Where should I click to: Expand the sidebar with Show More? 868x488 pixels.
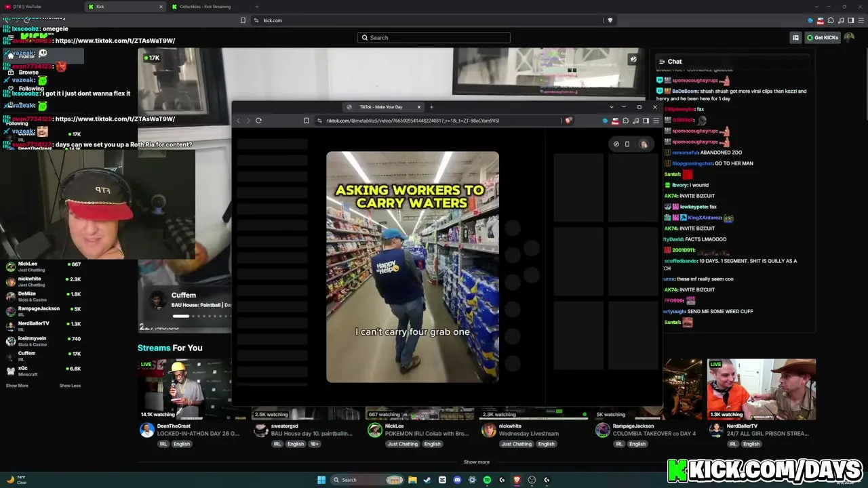point(17,386)
